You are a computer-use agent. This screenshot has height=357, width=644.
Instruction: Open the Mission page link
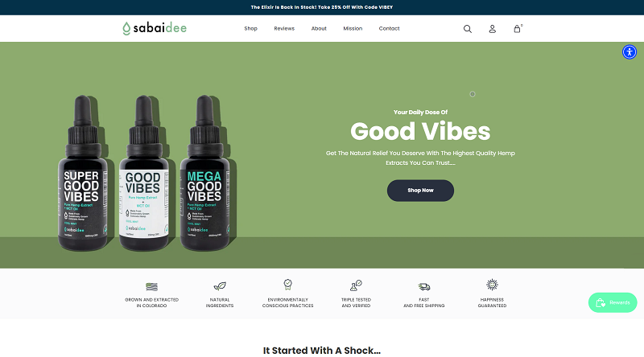point(353,28)
